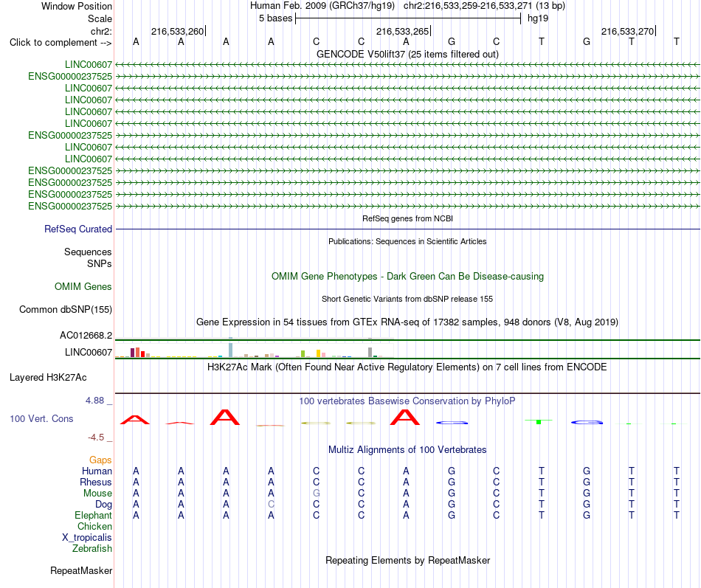
Task: Click the Rhesus alignment row label
Action: pos(96,482)
